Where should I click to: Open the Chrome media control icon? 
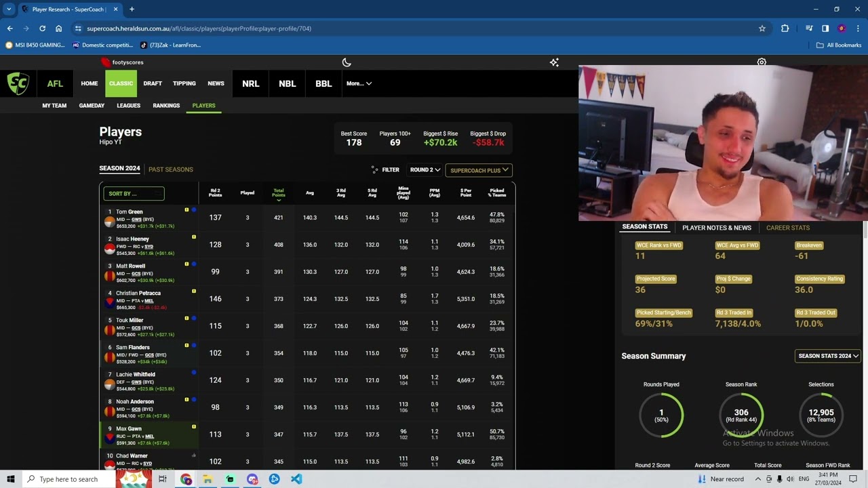[x=809, y=28]
